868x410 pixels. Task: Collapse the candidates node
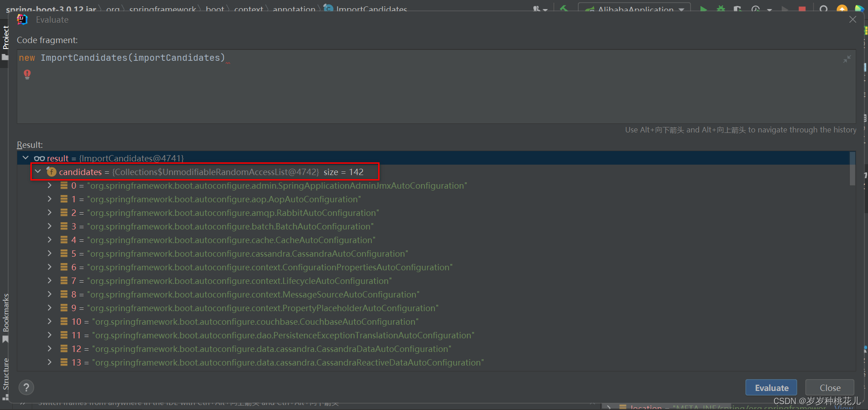coord(38,171)
